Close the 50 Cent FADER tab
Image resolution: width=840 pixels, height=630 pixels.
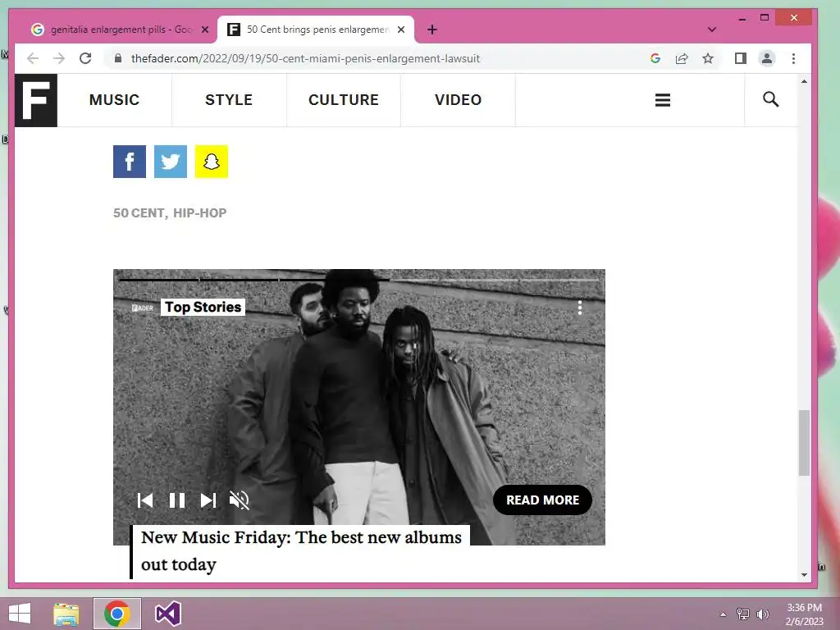[x=400, y=30]
